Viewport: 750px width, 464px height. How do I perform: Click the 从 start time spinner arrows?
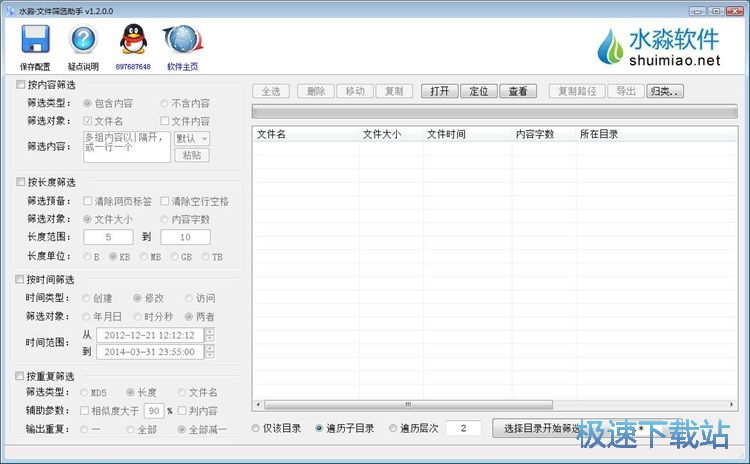click(210, 335)
